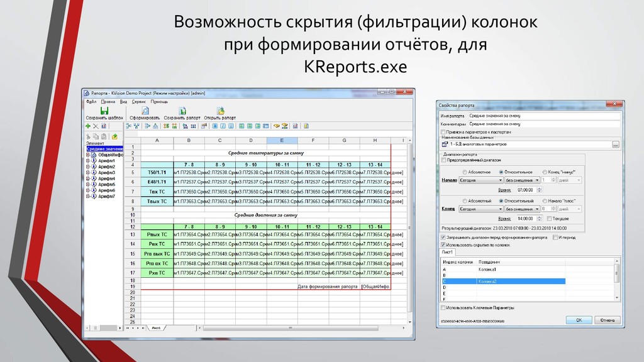Open the Правка menu
Viewport: 644px width, 362px height.
[108, 102]
